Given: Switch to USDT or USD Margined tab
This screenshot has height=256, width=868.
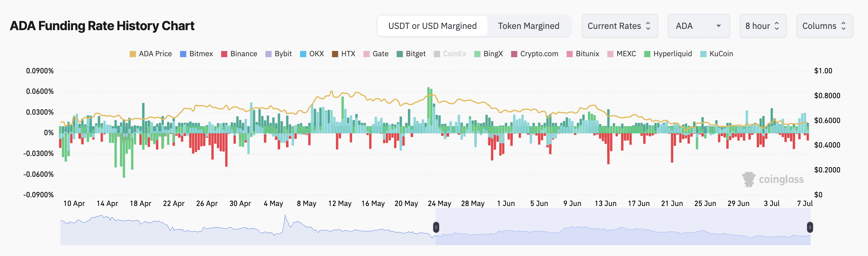Looking at the screenshot, I should point(432,26).
